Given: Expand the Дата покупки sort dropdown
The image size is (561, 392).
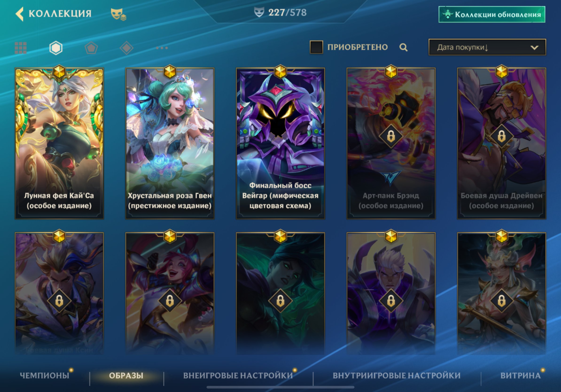Looking at the screenshot, I should coord(487,47).
